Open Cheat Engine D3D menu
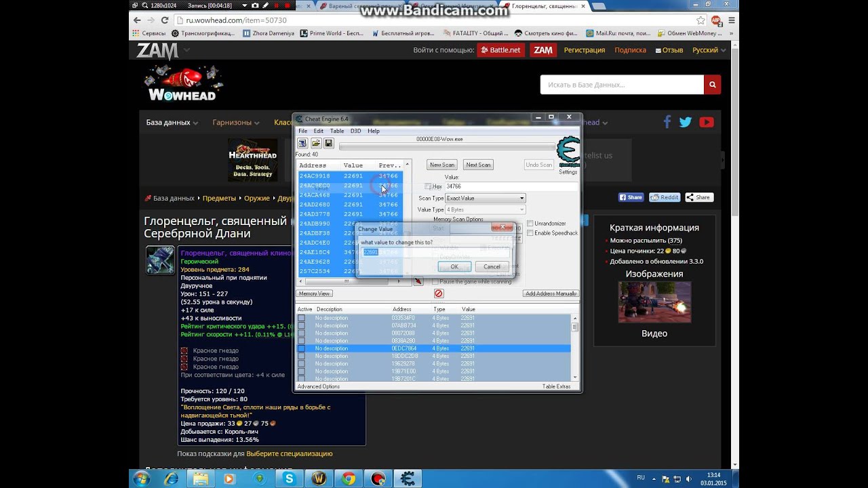Screen dimensions: 868x488 pyautogui.click(x=355, y=131)
